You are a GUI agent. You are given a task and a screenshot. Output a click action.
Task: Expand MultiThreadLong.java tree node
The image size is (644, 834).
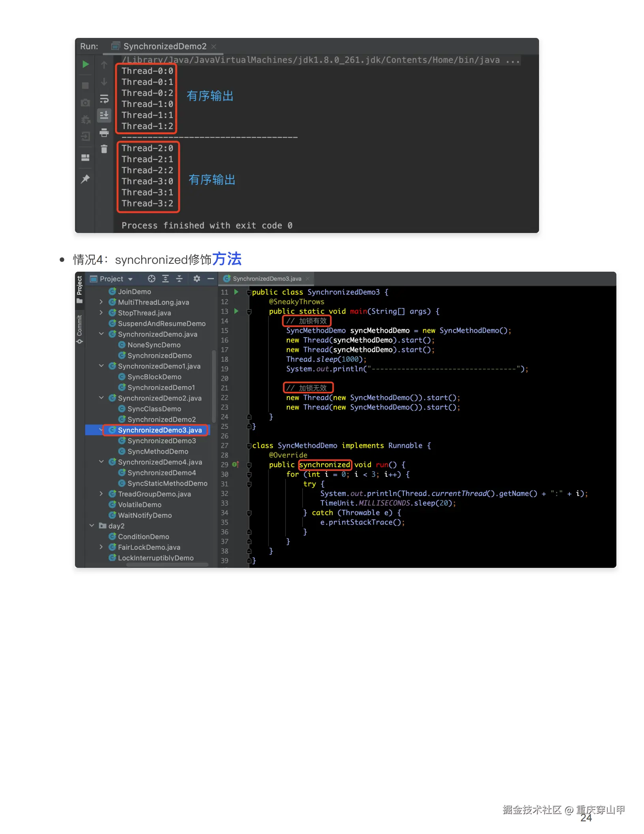[x=101, y=302]
